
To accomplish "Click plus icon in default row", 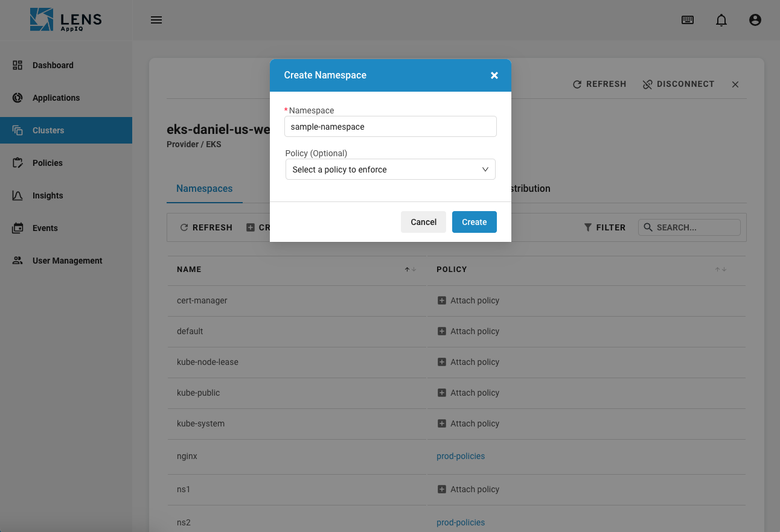I will pos(441,331).
